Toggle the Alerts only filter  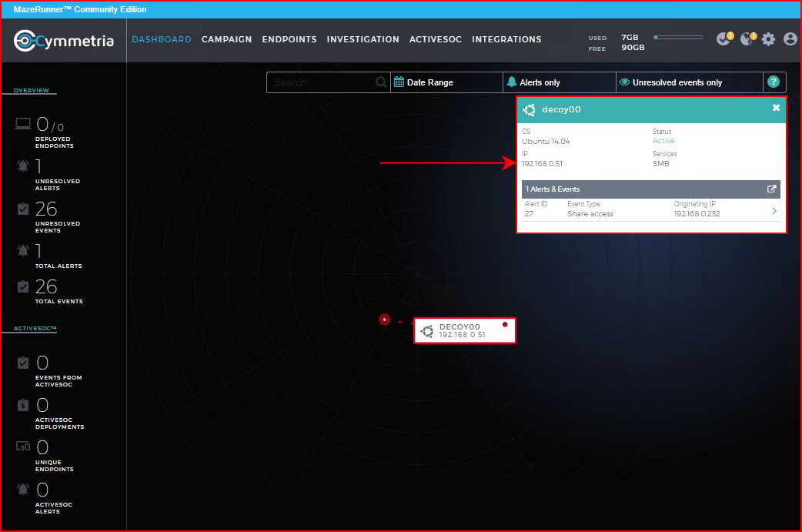559,82
